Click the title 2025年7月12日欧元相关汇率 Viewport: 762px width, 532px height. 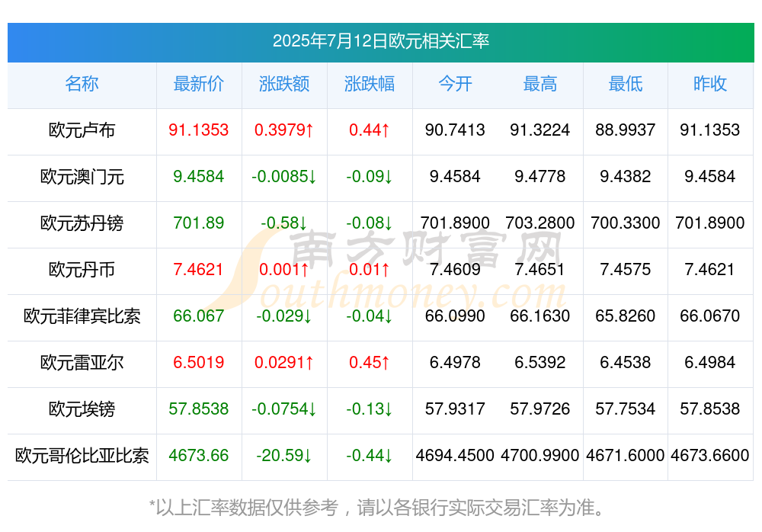[380, 41]
